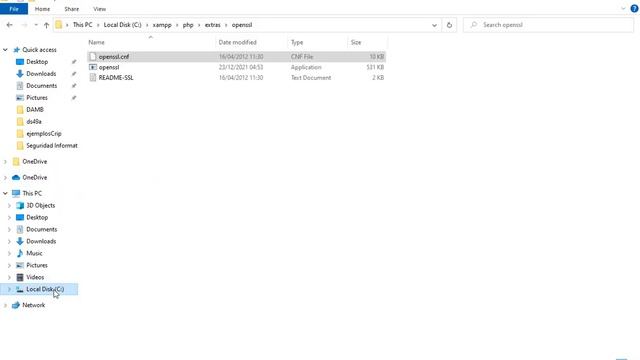Sort by the Type column header
640x360 pixels.
297,42
